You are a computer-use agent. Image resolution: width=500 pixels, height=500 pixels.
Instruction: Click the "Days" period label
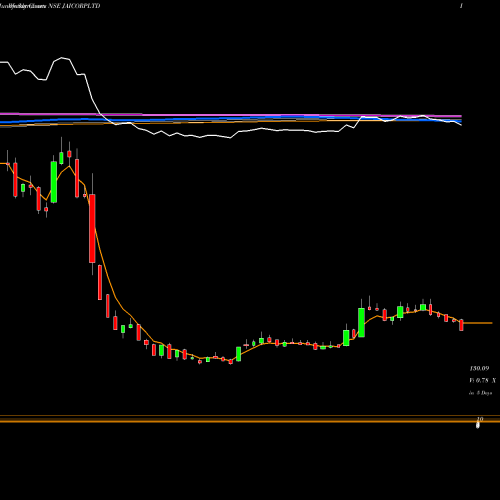coord(486,393)
